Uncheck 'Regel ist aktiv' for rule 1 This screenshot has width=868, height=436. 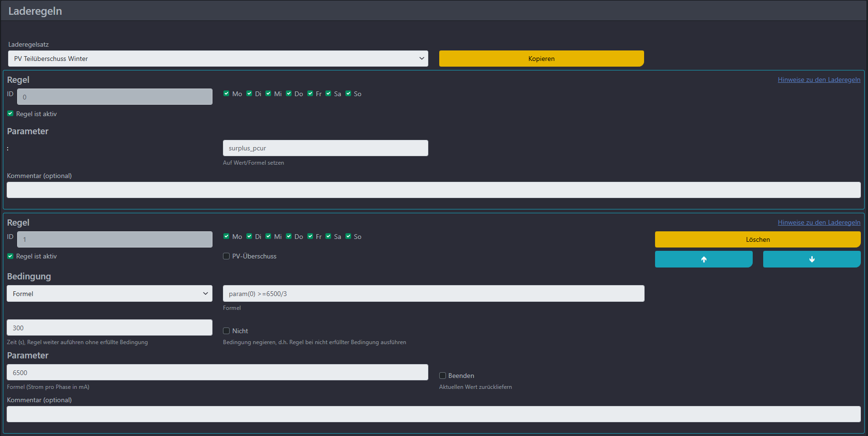pos(10,256)
